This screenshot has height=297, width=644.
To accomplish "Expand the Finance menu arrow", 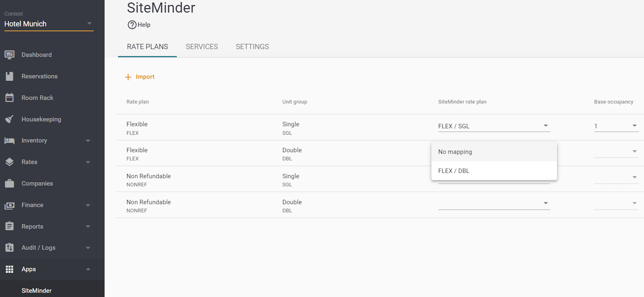I will [x=88, y=205].
